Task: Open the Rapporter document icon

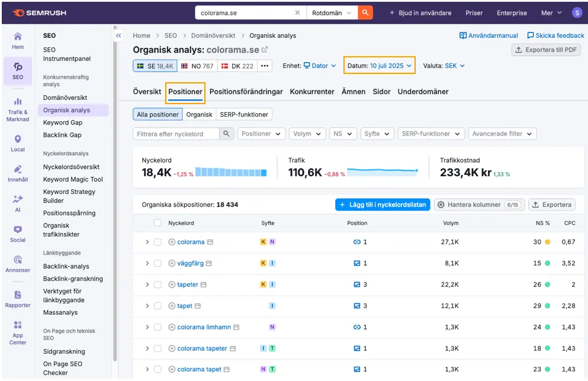Action: pos(18,295)
